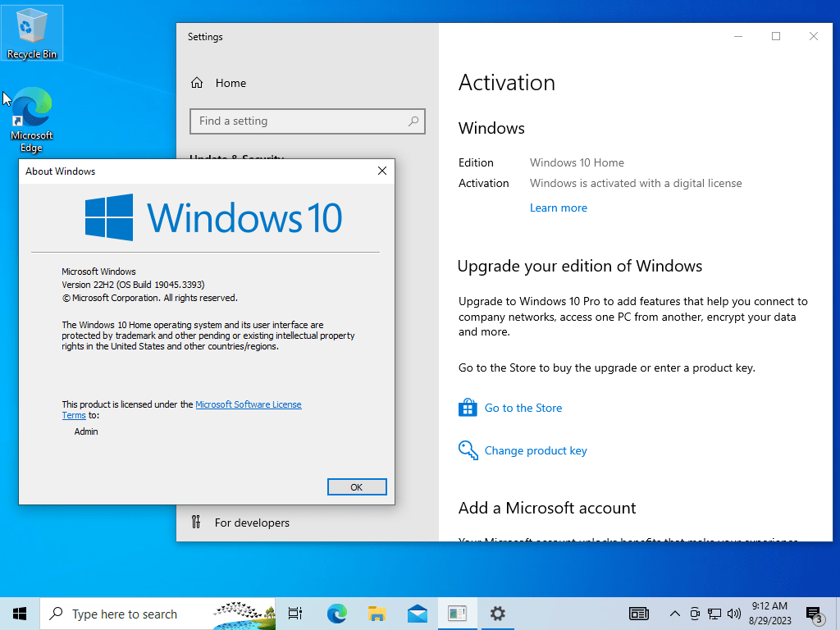This screenshot has width=840, height=630.
Task: Click the Windows 10 logo in About dialog
Action: 213,217
